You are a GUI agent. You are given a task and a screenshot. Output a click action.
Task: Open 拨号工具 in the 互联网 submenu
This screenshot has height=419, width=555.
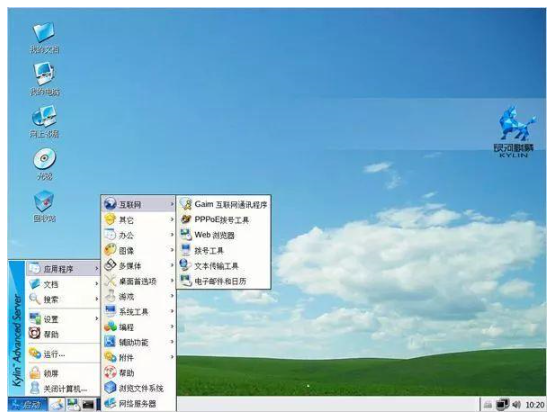click(224, 251)
